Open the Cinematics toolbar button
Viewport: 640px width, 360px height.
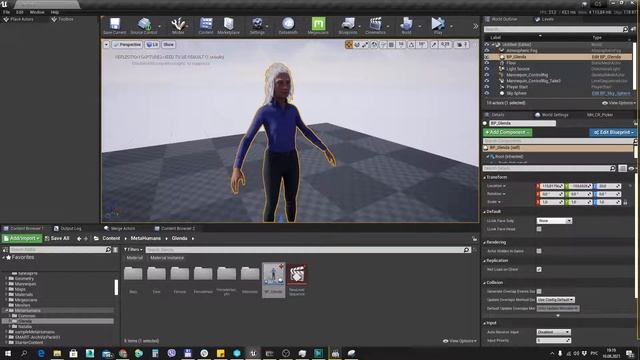click(376, 26)
